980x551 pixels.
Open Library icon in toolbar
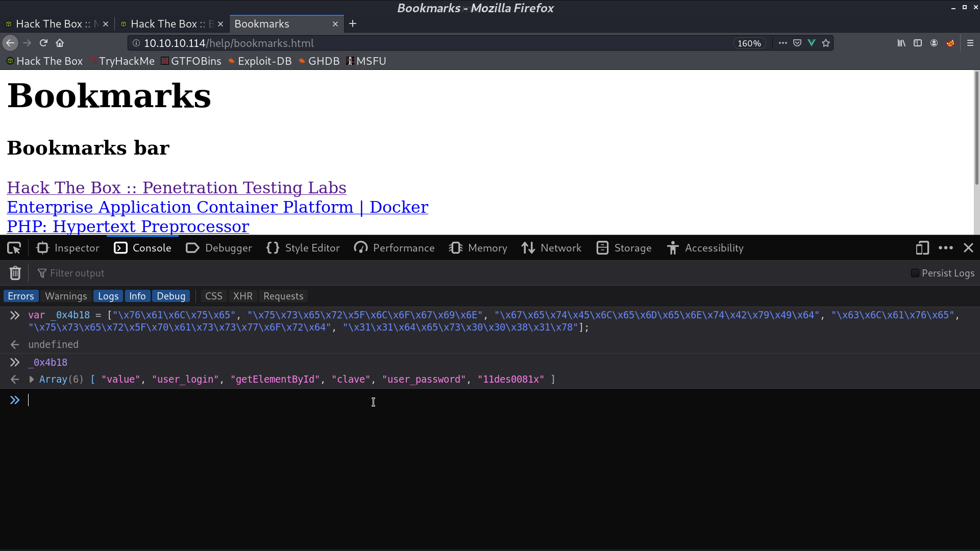pyautogui.click(x=901, y=43)
